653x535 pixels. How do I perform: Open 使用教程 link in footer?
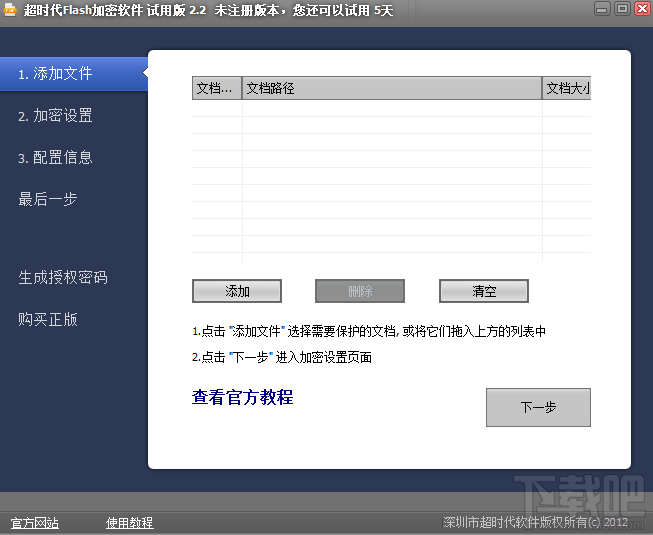click(130, 523)
